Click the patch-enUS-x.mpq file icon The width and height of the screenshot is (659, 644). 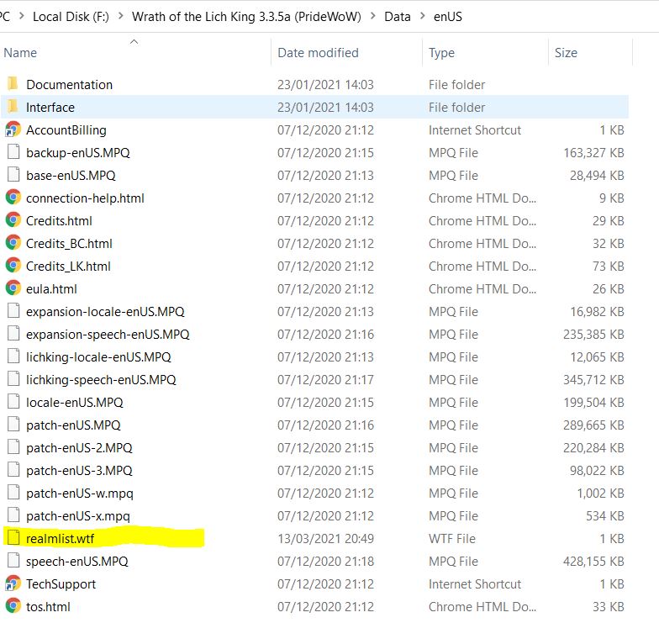(x=13, y=515)
